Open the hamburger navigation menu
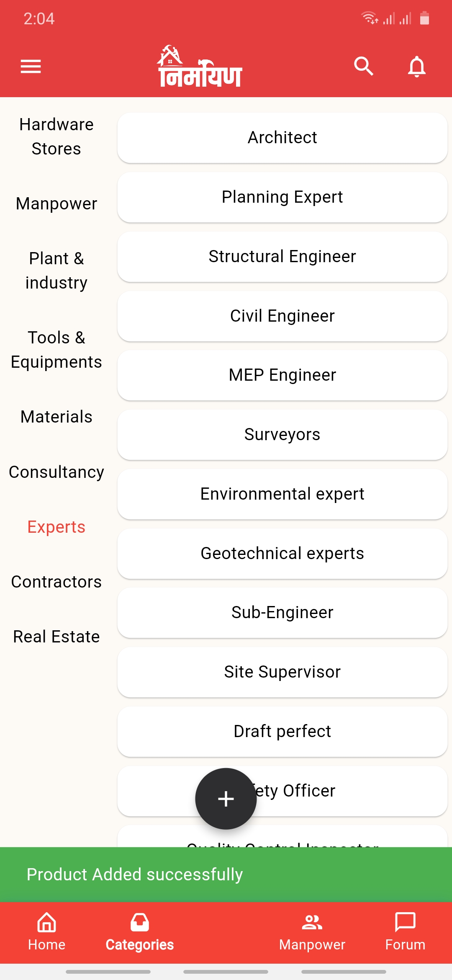The image size is (452, 980). [x=31, y=66]
